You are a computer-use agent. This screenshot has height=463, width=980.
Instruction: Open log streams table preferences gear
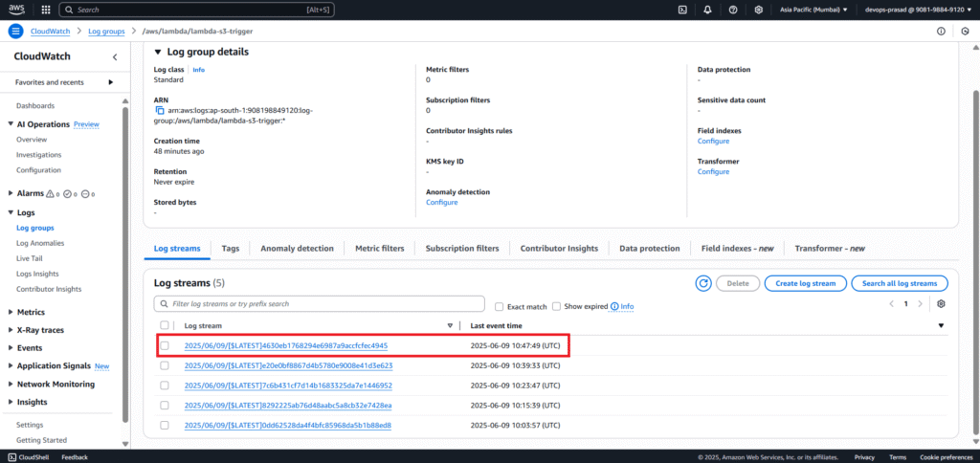pos(942,303)
